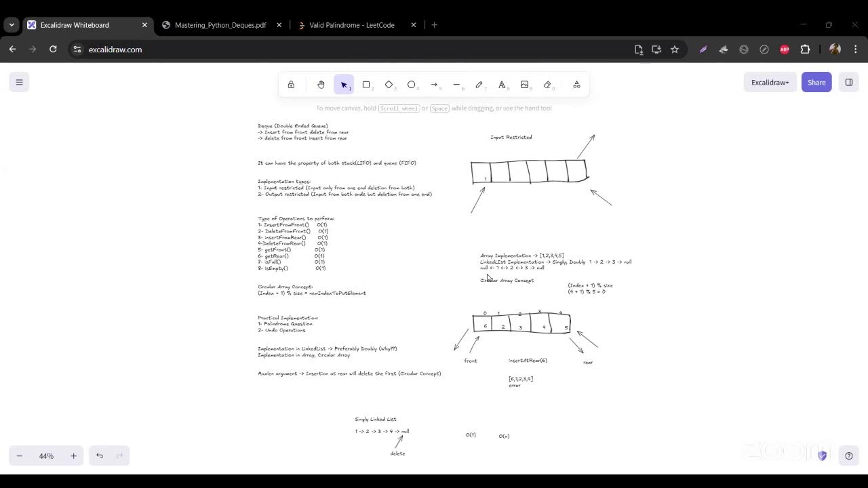Go forward in browser history
Screen dimensions: 868x488
[33, 49]
